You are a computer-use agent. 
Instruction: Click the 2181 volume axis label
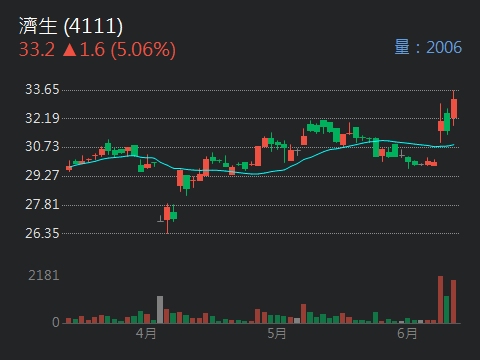(x=44, y=275)
